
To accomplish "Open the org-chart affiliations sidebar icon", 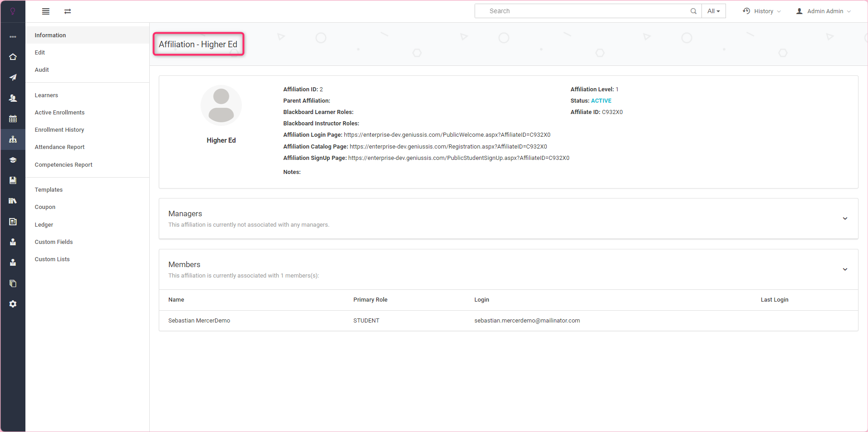I will (13, 139).
